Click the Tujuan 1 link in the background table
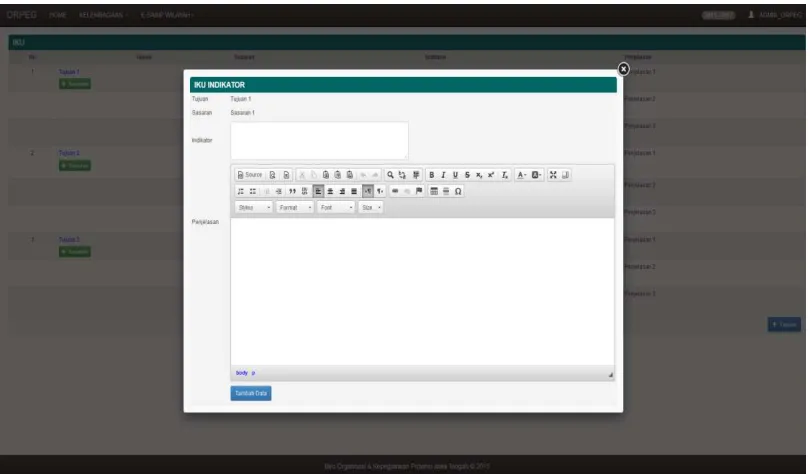The image size is (810, 474). pos(69,72)
